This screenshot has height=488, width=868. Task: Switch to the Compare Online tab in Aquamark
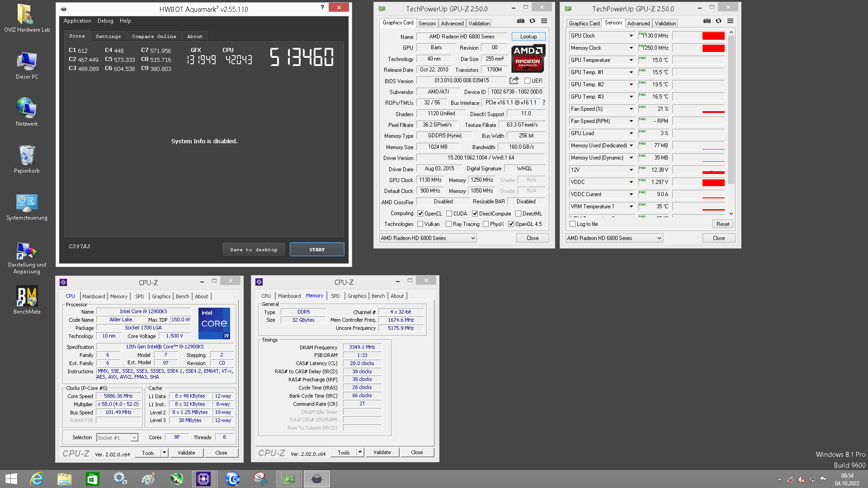[x=154, y=36]
